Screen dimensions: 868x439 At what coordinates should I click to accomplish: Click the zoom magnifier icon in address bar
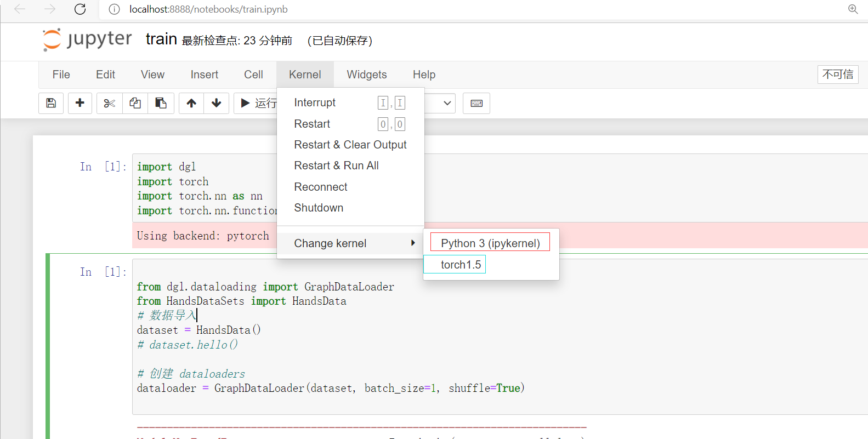[853, 9]
